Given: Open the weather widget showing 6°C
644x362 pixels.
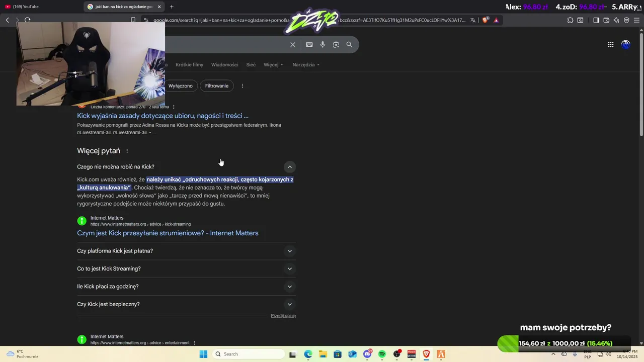Looking at the screenshot, I should (x=22, y=354).
